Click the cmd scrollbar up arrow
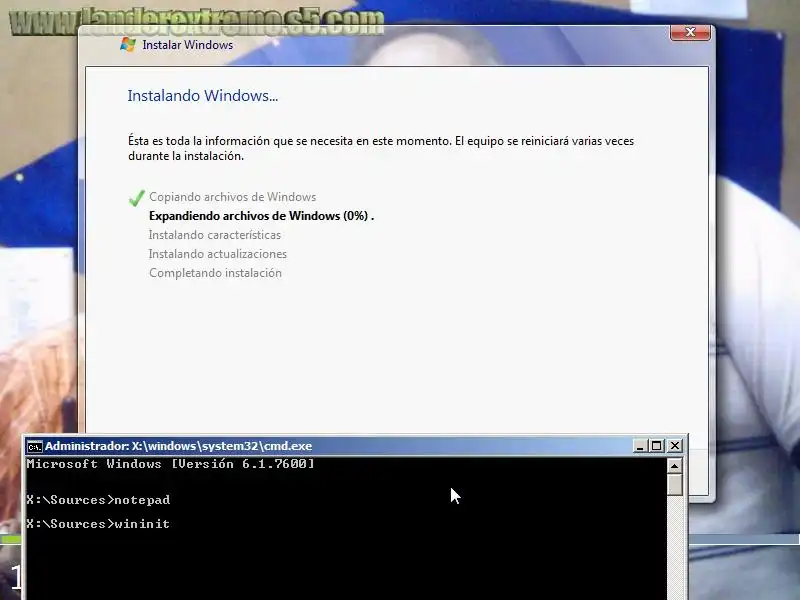Viewport: 800px width, 600px height. 674,466
